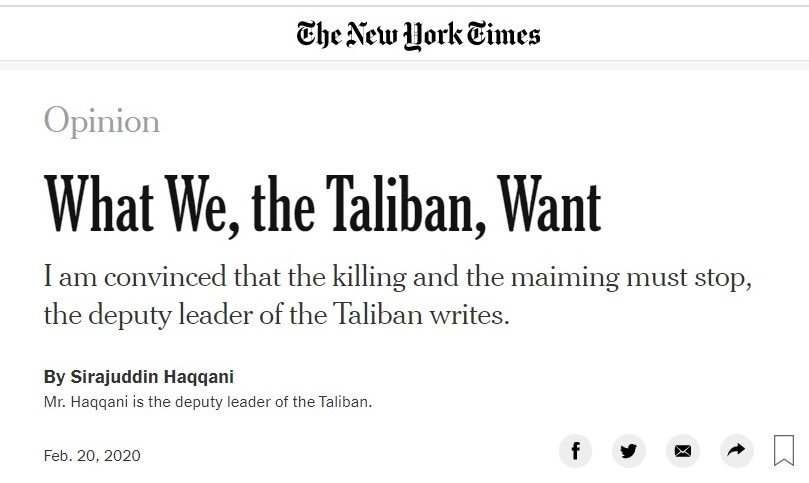Click the summary line ending "Taliban writes."
Viewport: 809px width, 483px height.
[277, 314]
